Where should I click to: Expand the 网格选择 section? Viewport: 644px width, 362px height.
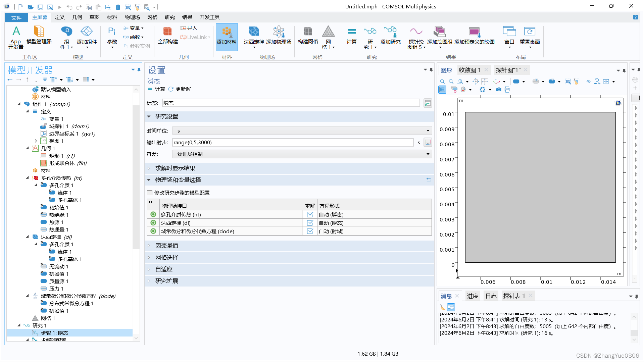pos(149,258)
